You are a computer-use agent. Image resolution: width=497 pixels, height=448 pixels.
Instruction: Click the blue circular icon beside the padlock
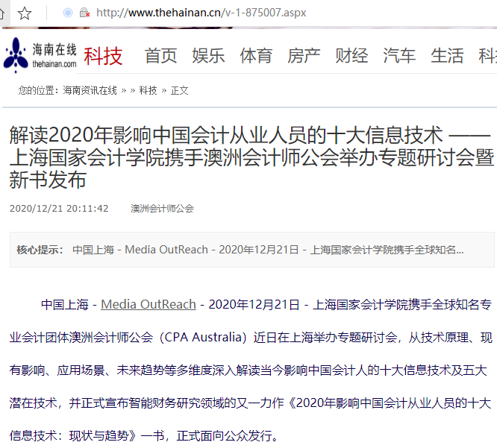[x=68, y=13]
